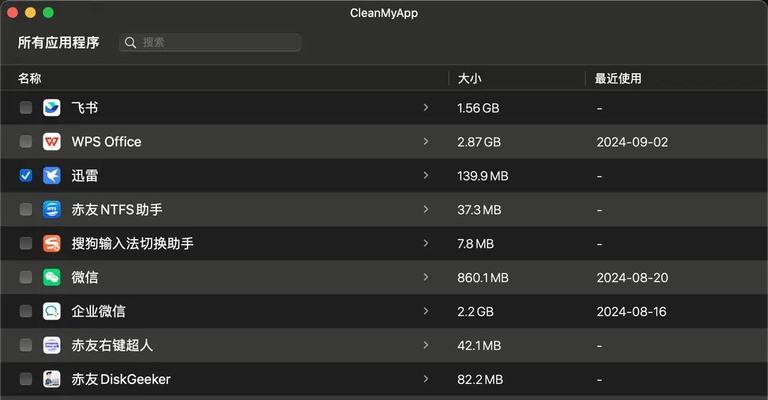
Task: Click the 赤友NTFS助手 app icon
Action: (51, 210)
